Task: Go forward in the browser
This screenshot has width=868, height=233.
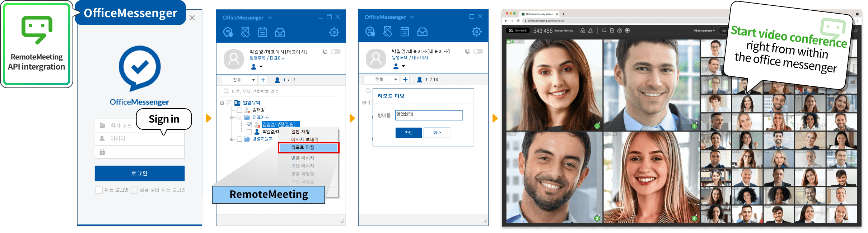Action: coord(512,21)
